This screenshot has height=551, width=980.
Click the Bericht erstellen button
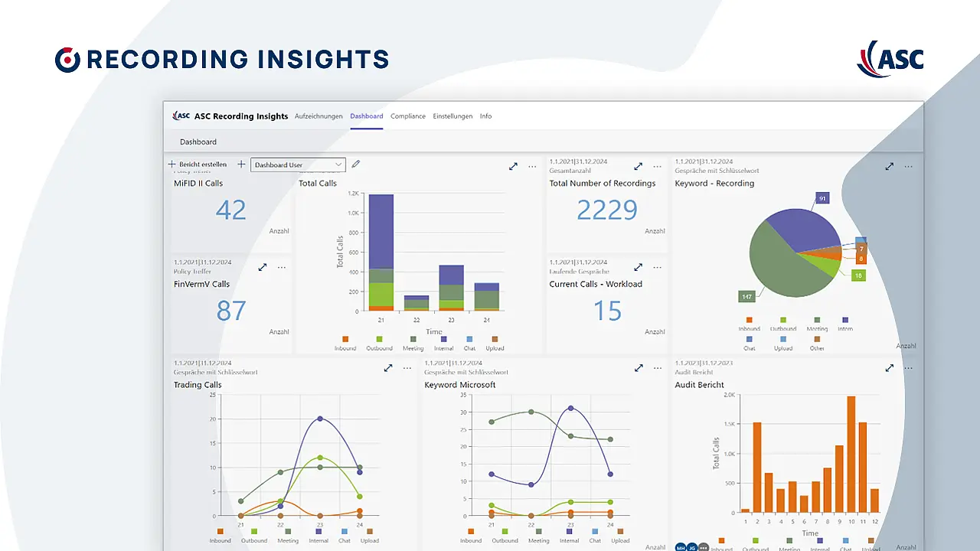click(198, 164)
